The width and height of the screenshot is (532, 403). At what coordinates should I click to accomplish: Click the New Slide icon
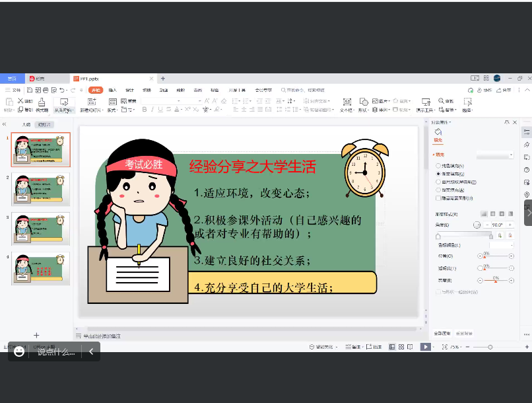tap(91, 102)
